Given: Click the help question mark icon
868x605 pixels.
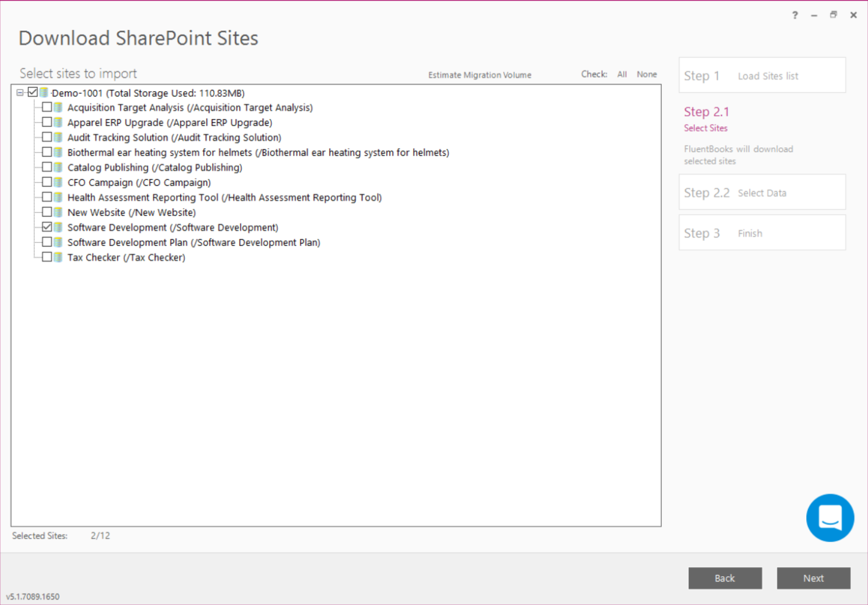Looking at the screenshot, I should (x=795, y=15).
